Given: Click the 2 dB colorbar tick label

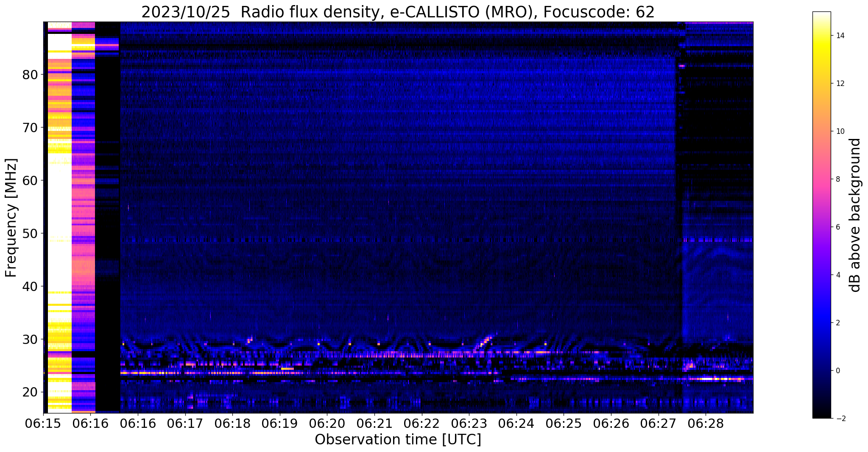Looking at the screenshot, I should [837, 323].
